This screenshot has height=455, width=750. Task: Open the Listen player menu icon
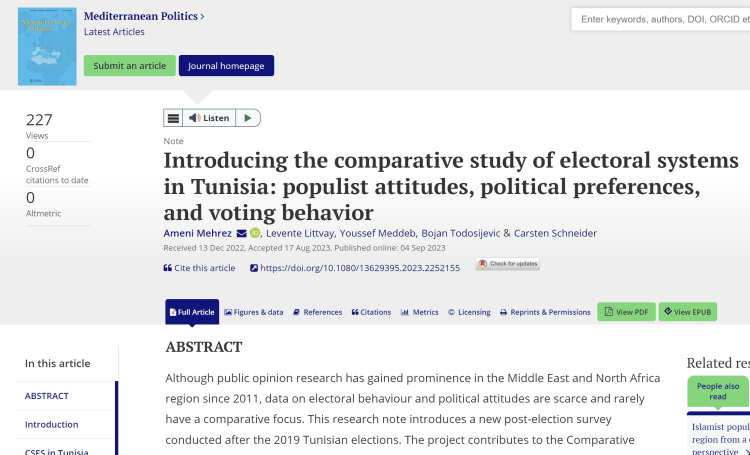pyautogui.click(x=173, y=118)
